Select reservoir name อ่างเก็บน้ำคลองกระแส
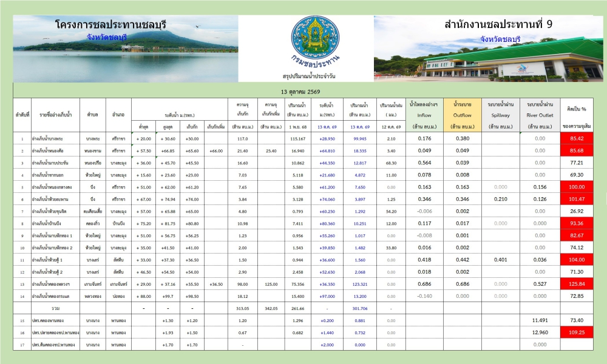Viewport: 607px width, 364px height. pos(51,296)
